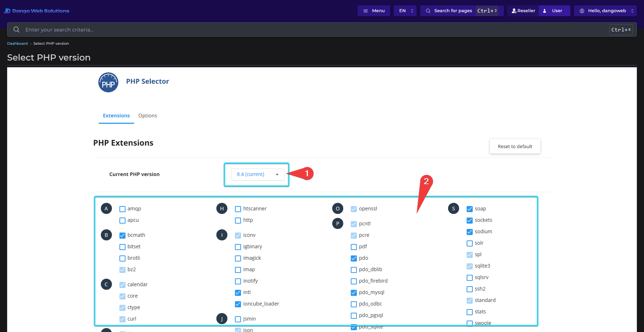This screenshot has height=332, width=644.
Task: Click the openssl extension checkbox
Action: point(354,209)
